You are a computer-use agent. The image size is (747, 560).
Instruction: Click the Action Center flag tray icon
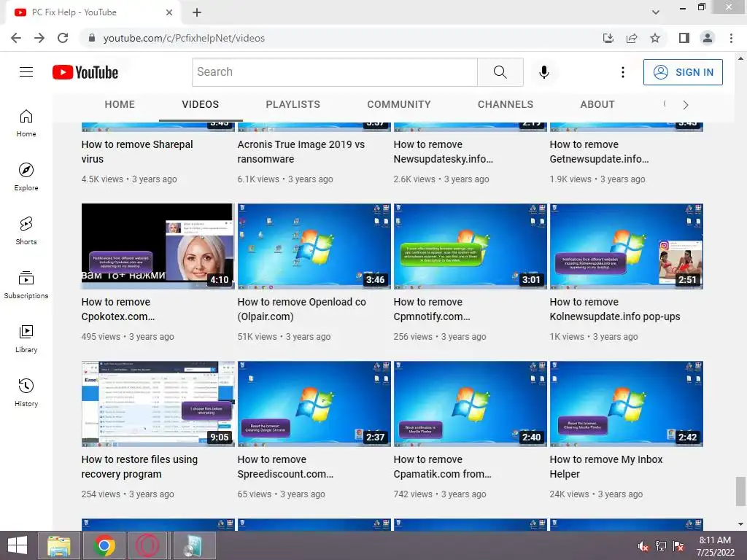coord(678,546)
